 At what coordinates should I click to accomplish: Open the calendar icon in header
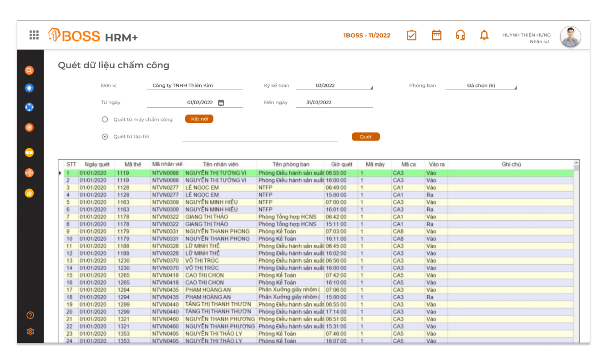tap(436, 35)
